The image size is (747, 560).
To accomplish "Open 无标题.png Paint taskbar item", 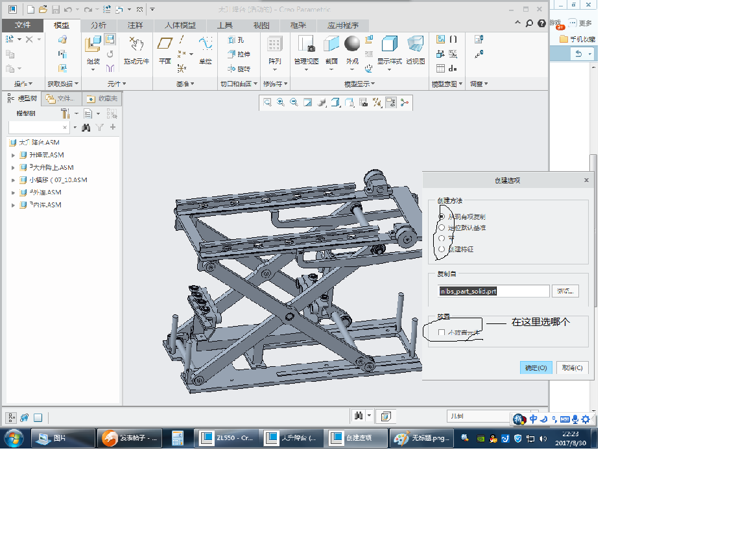I will click(421, 438).
